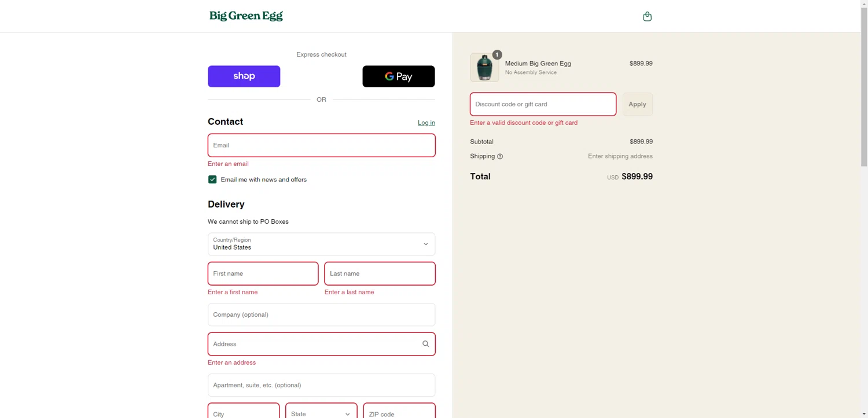Click the USD $899.99 total amount

coord(630,177)
